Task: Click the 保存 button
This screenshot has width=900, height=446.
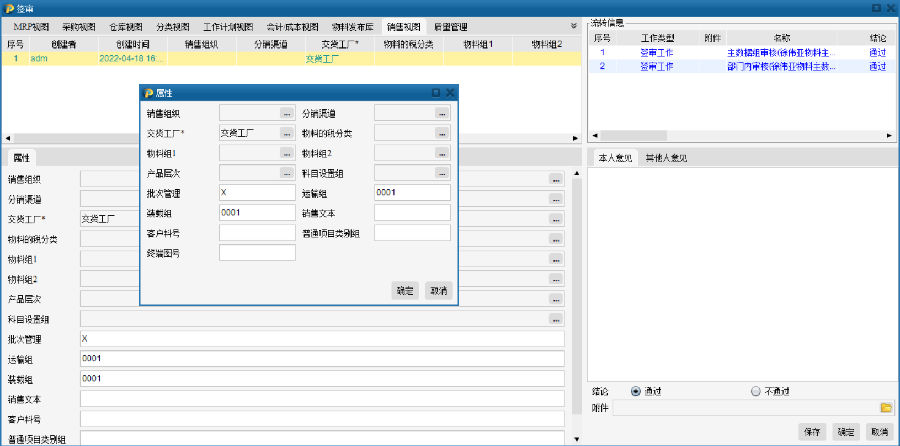Action: point(811,432)
